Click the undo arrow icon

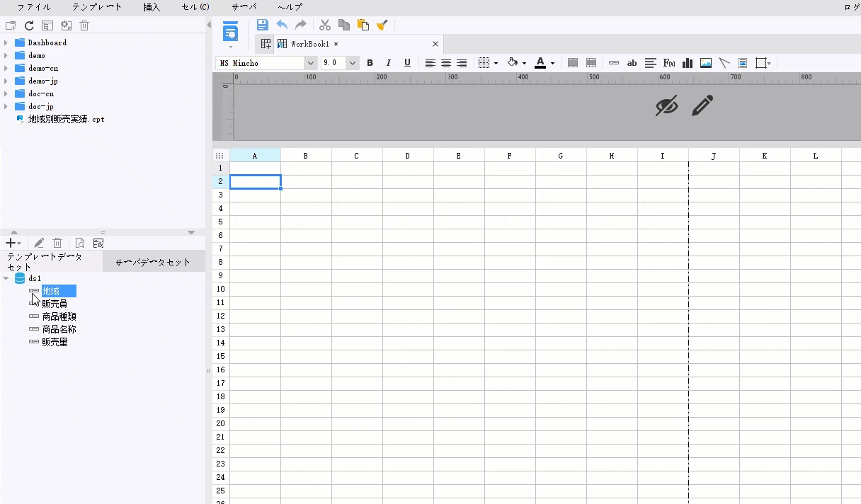pyautogui.click(x=282, y=25)
